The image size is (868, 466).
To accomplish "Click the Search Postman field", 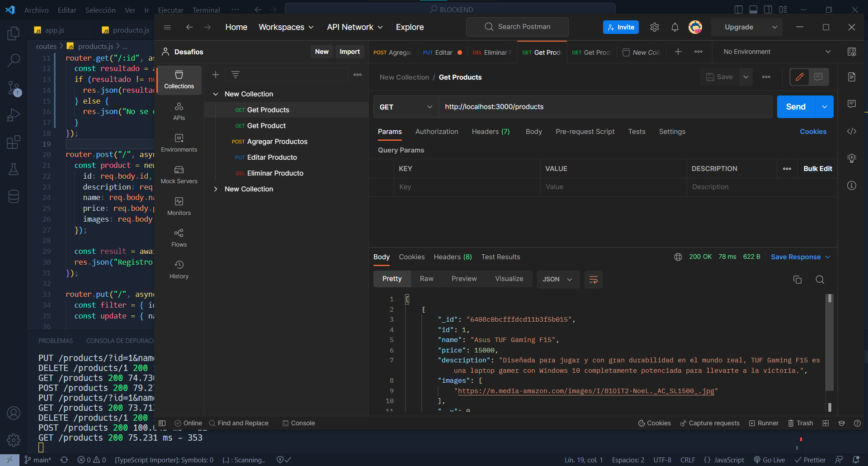I will click(x=517, y=27).
